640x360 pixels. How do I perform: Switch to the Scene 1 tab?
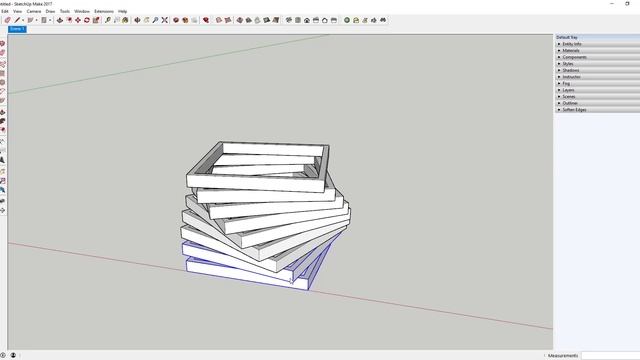coord(17,29)
